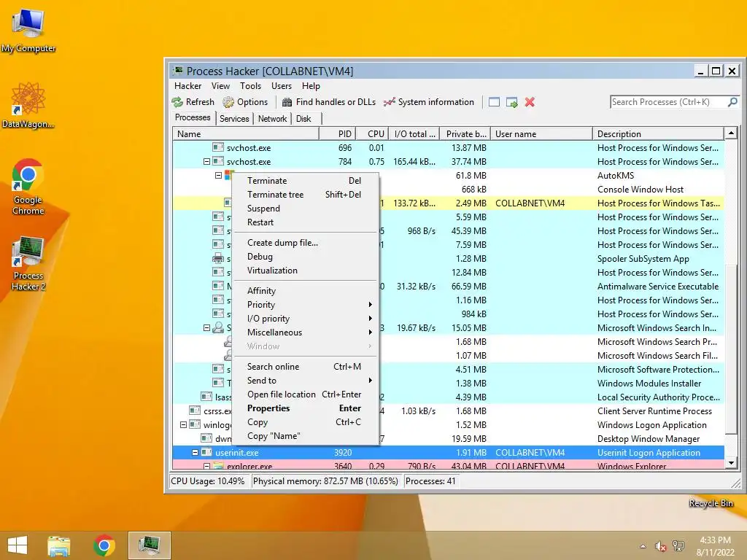Select Affinity from context menu
The image size is (747, 560).
tap(305, 290)
